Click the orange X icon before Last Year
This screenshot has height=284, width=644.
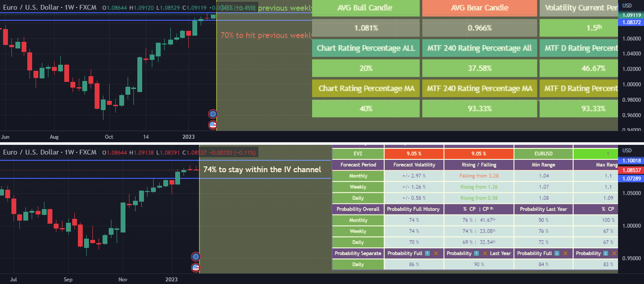485,254
